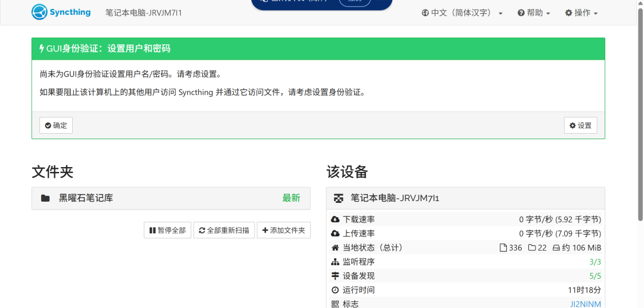Confirm the notice with 确定 button
Image resolution: width=644 pixels, height=308 pixels.
pos(56,125)
